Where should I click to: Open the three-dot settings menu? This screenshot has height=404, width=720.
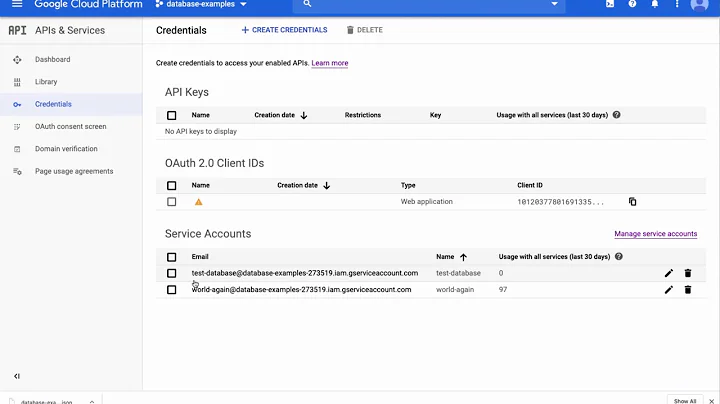(x=677, y=4)
